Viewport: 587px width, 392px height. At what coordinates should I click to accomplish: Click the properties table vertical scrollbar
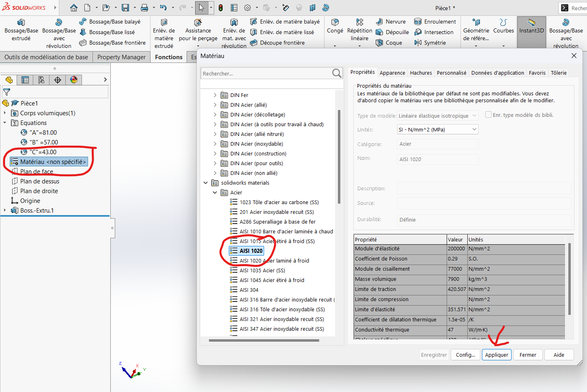pos(570,279)
